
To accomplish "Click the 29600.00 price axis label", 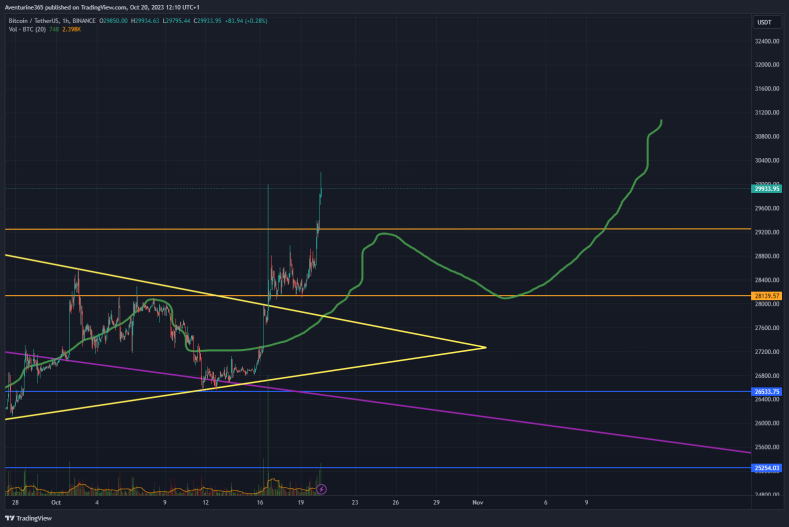I will (767, 208).
